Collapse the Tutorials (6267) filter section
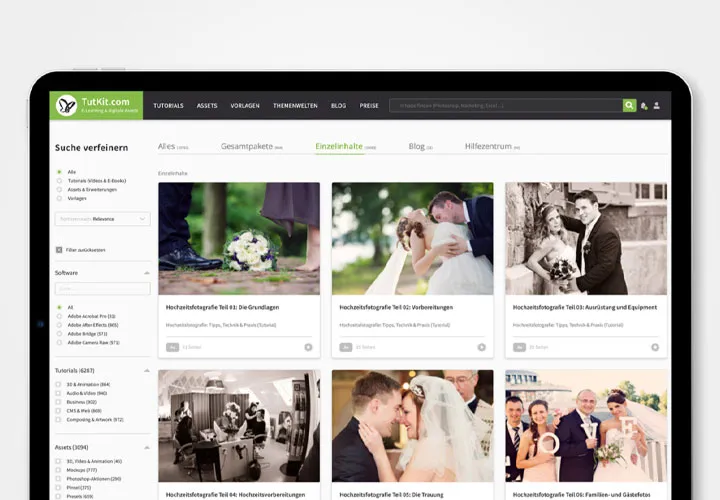 (146, 371)
